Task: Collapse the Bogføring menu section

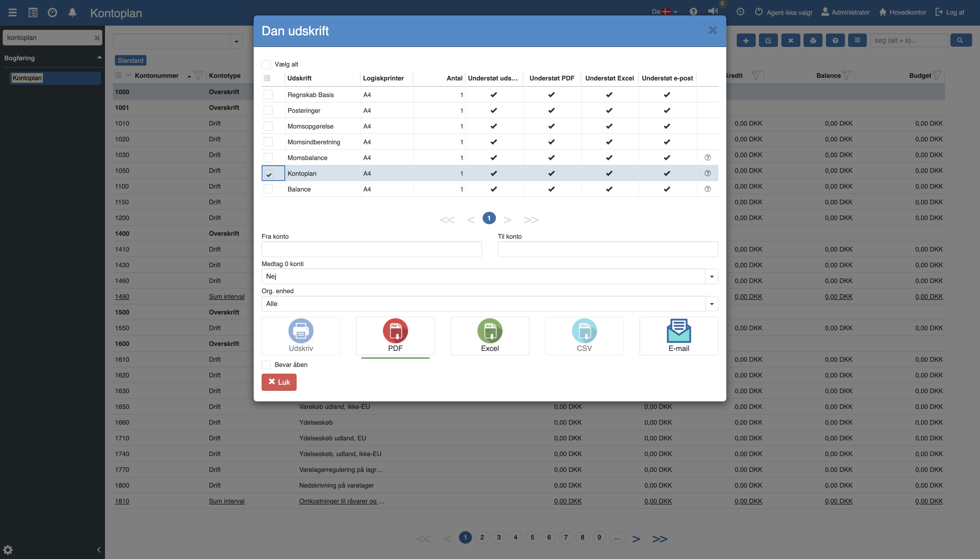Action: coord(99,58)
